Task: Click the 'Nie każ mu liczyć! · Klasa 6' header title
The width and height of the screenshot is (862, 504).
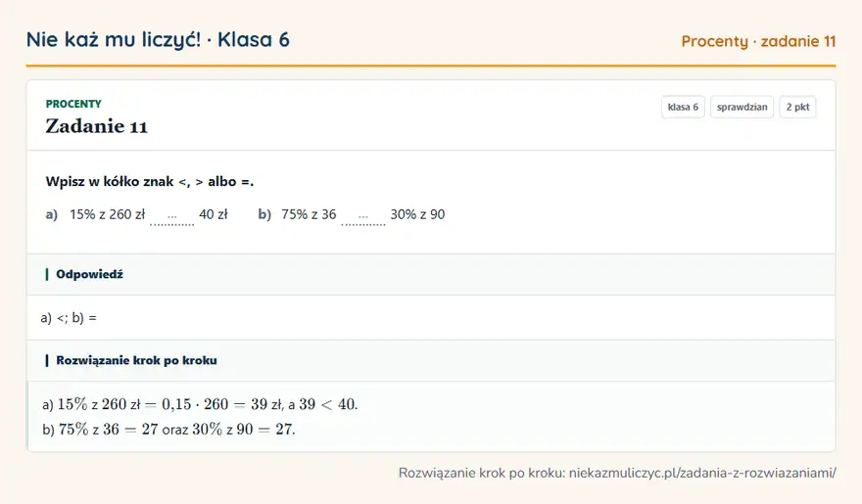Action: (x=158, y=40)
